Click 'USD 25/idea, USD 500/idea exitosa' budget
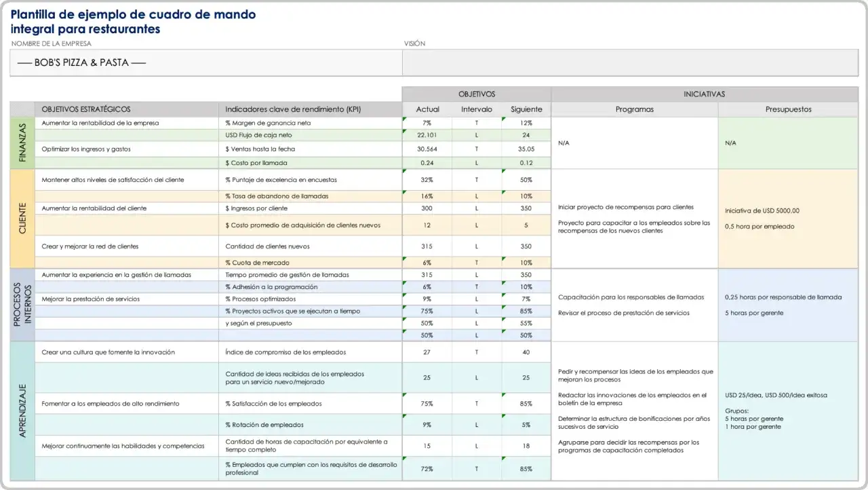Viewport: 868px width, 490px height. pos(776,395)
